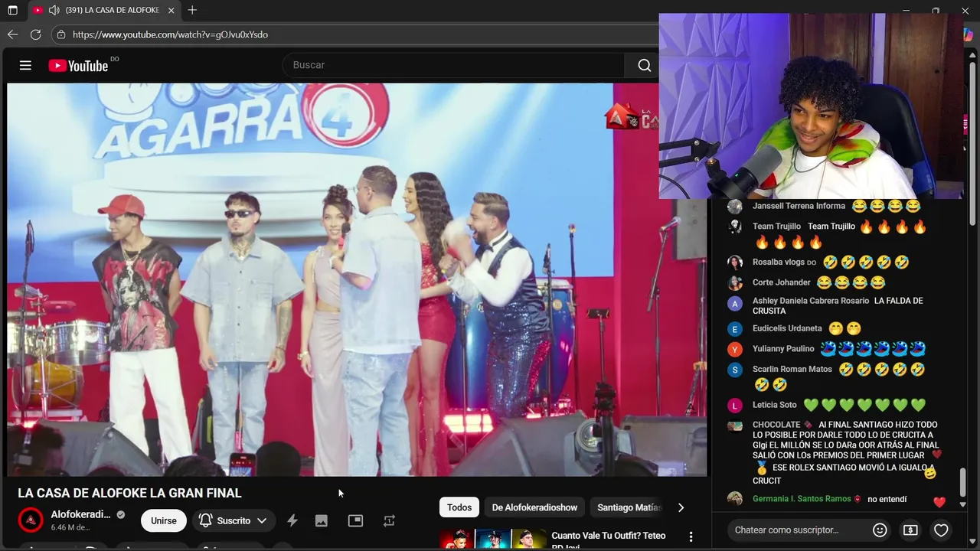
Task: Click Team Trujillo chat username
Action: pyautogui.click(x=776, y=227)
